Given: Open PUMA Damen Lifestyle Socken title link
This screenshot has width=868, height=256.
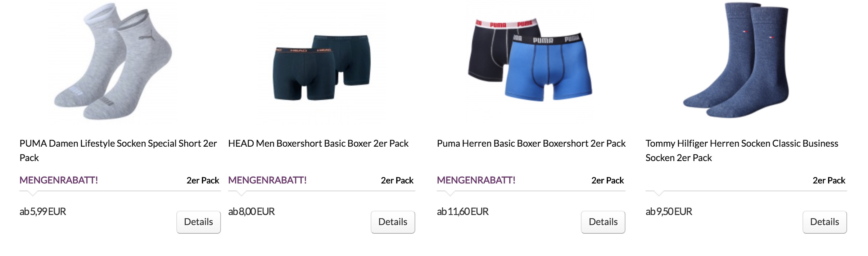Looking at the screenshot, I should pyautogui.click(x=118, y=150).
